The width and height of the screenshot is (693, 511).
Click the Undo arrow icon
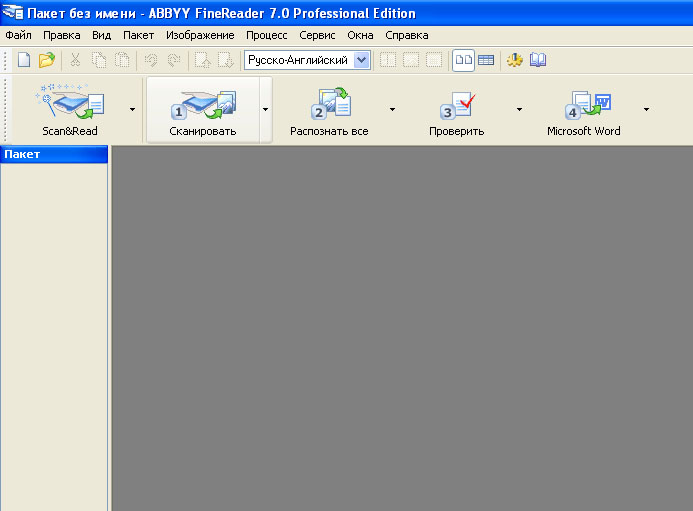point(151,60)
